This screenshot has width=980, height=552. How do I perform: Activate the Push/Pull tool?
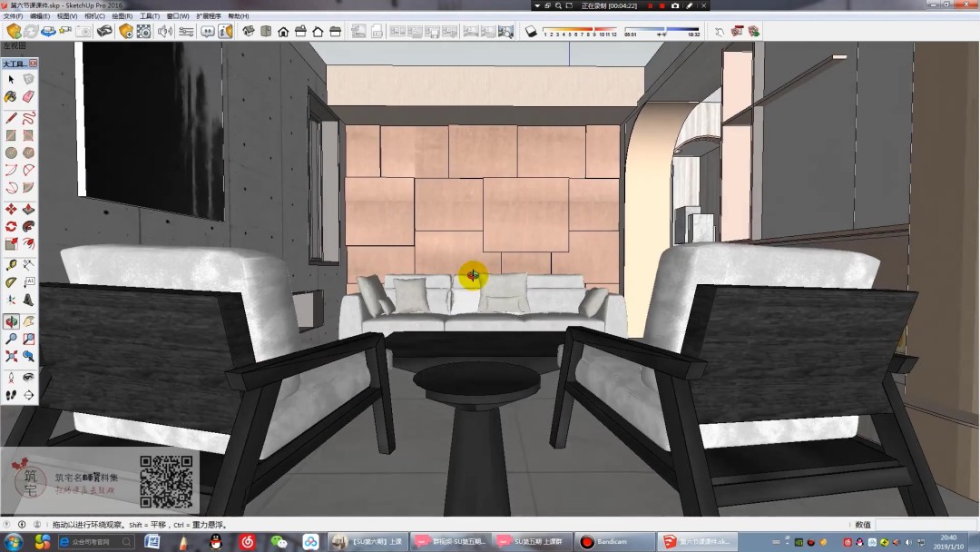click(x=29, y=210)
